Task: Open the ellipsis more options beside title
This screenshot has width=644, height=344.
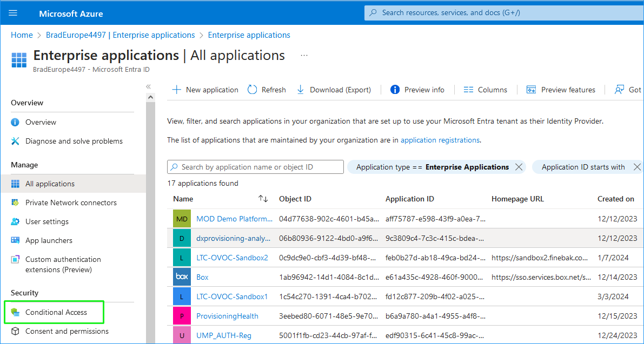Action: [304, 55]
